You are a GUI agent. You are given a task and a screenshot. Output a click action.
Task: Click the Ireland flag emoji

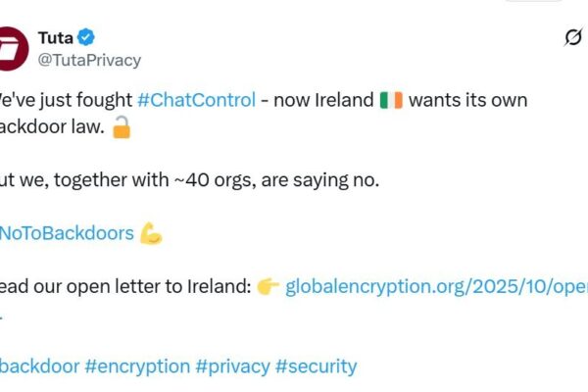391,100
